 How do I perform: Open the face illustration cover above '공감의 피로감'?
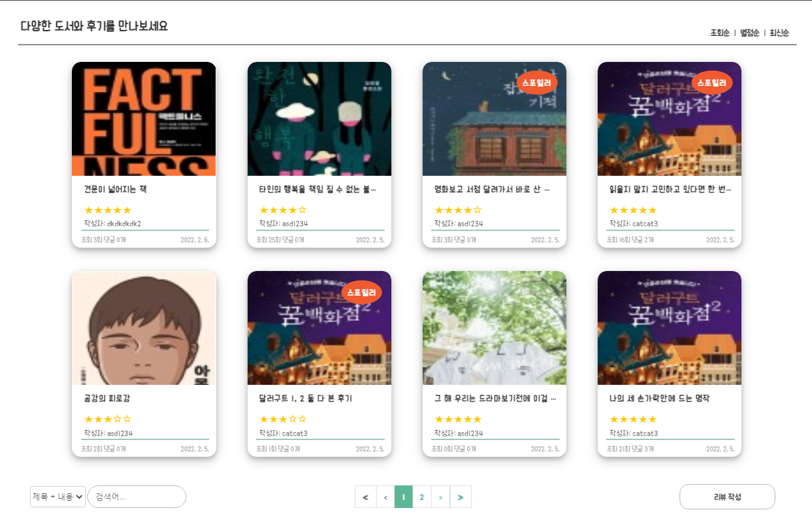[x=144, y=328]
